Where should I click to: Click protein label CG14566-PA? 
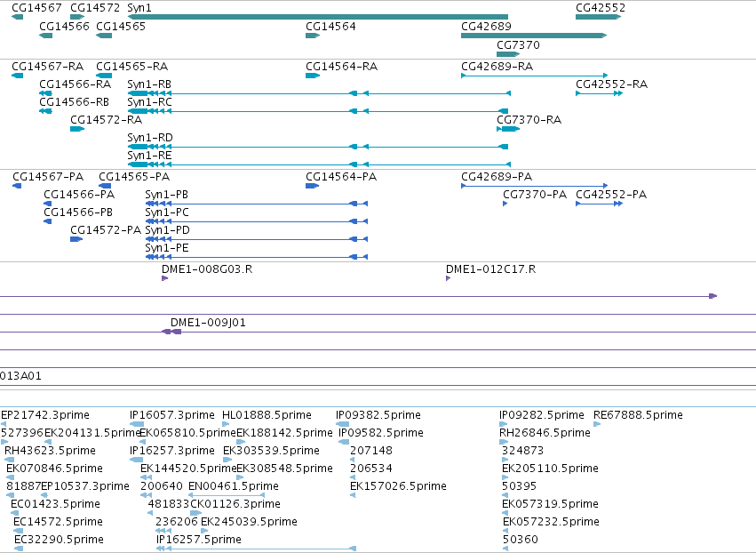click(79, 195)
